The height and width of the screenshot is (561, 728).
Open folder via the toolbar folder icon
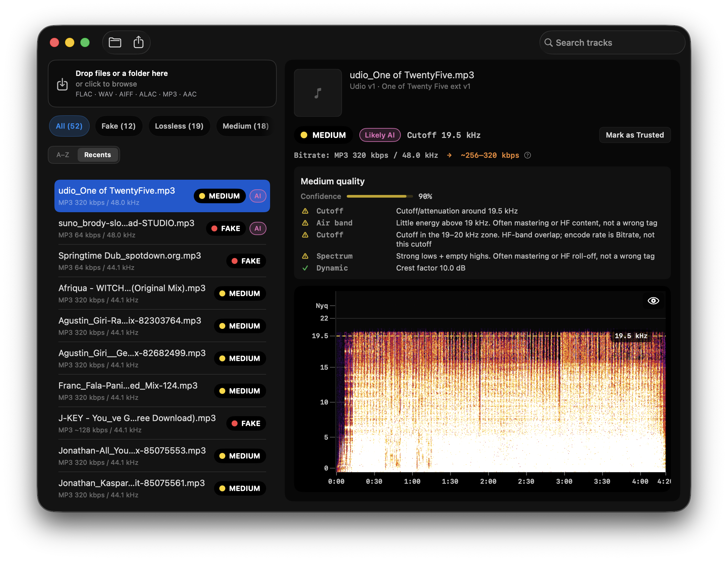coord(115,42)
